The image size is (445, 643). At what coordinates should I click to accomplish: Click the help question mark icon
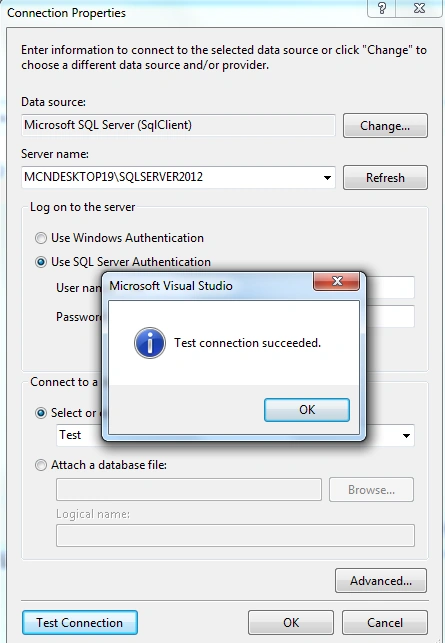(381, 8)
